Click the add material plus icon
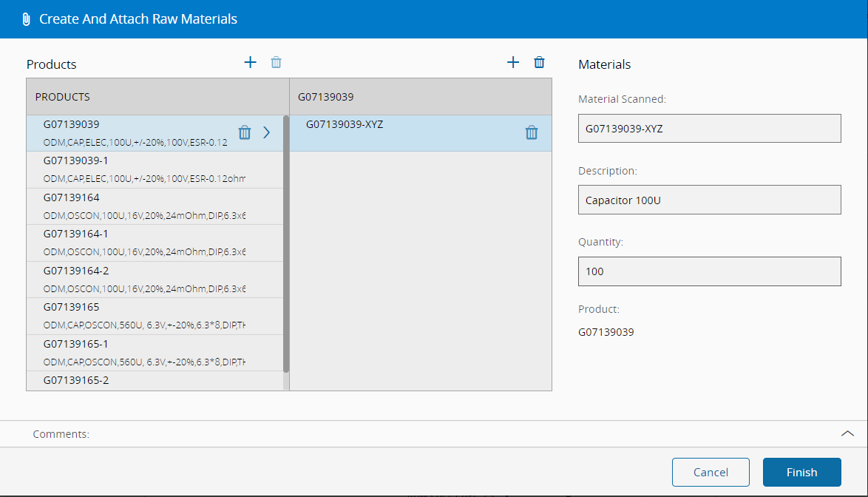Viewport: 868px width, 497px height. click(513, 63)
